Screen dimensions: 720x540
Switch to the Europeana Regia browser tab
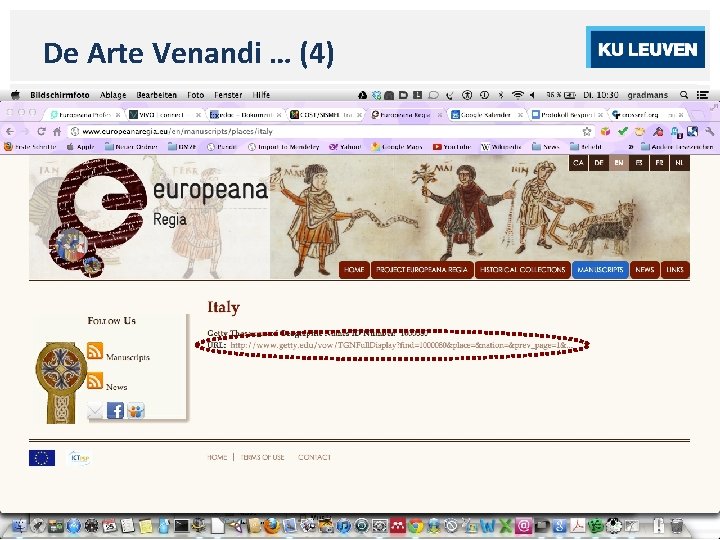click(x=405, y=115)
